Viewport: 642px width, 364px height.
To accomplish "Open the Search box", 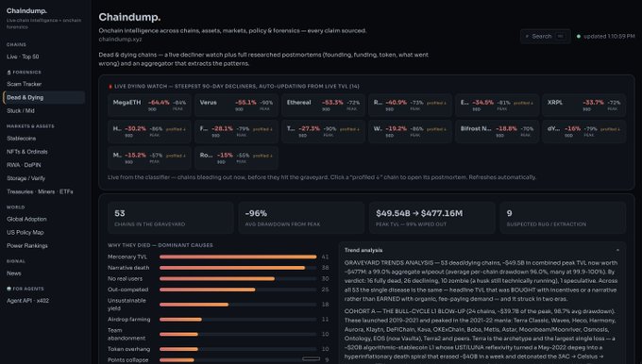I will [545, 37].
